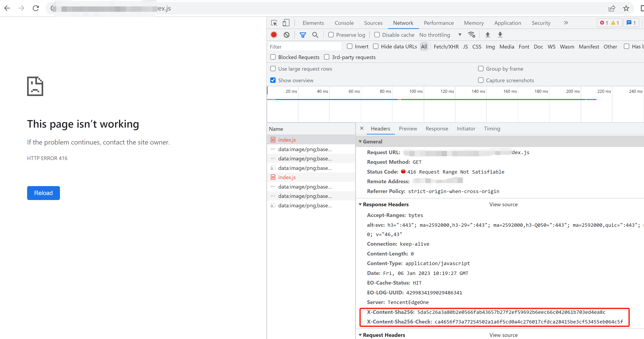This screenshot has height=339, width=644.
Task: Click the blue Reload button
Action: [x=44, y=193]
